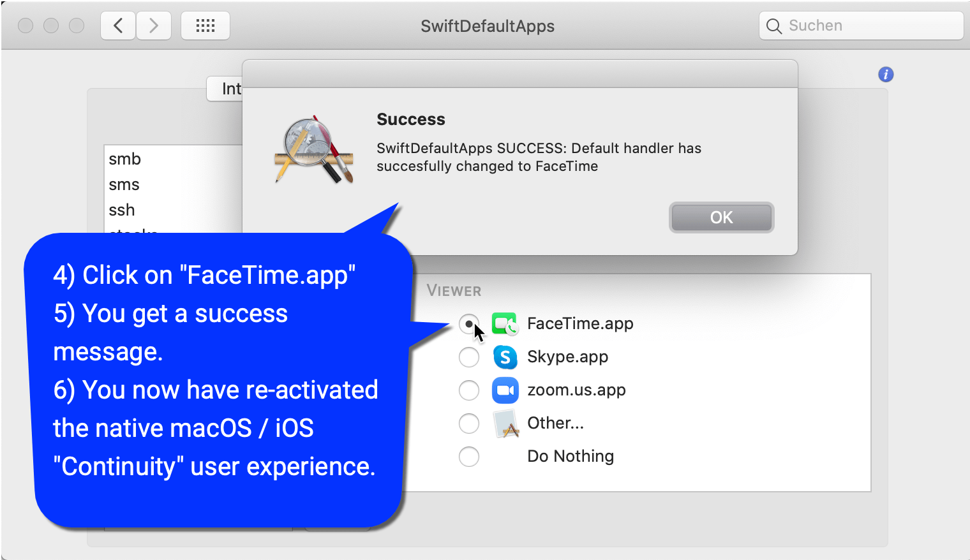Close the SwiftDefaultApps window
Viewport: 970px width, 560px height.
pos(26,26)
